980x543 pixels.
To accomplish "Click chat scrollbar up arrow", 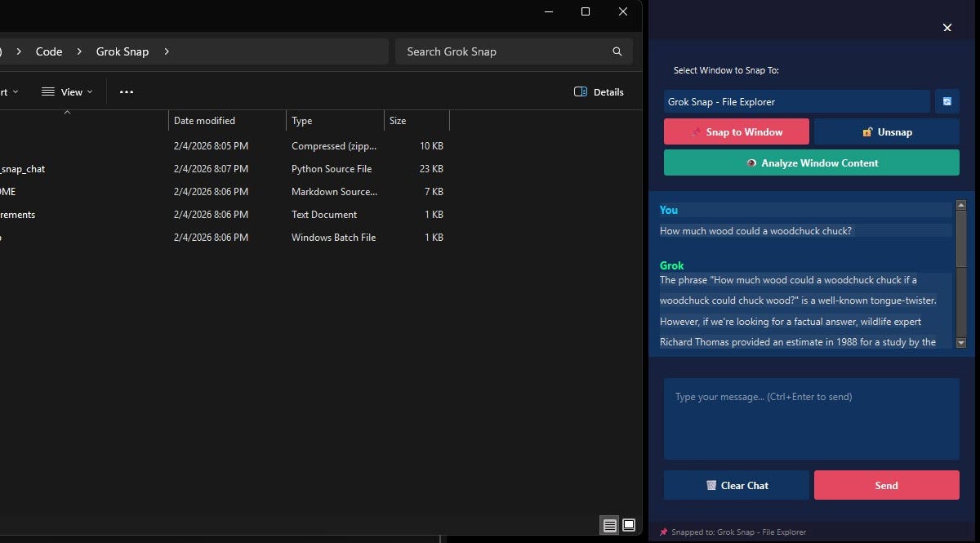I will coord(961,205).
